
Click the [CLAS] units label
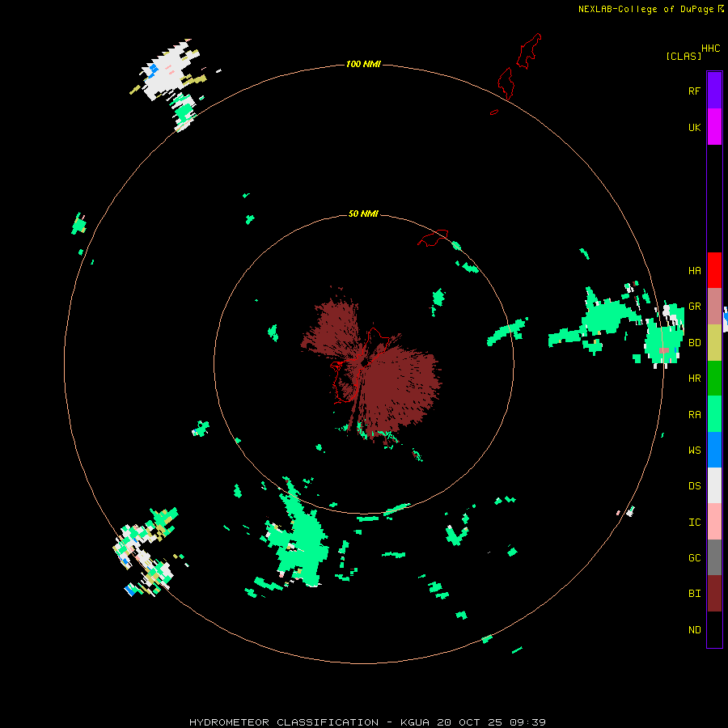[x=684, y=56]
